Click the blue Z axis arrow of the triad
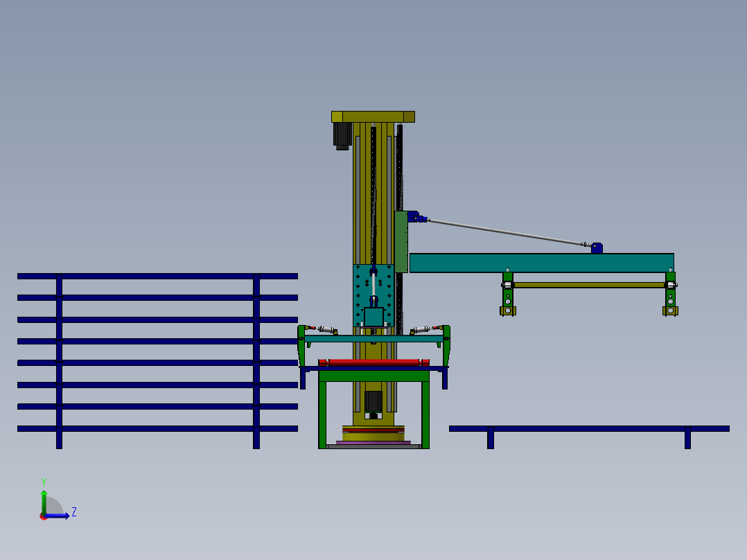 coord(58,516)
